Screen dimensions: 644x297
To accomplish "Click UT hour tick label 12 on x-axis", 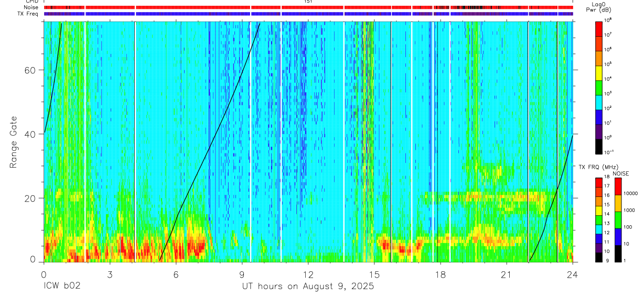I will (308, 274).
